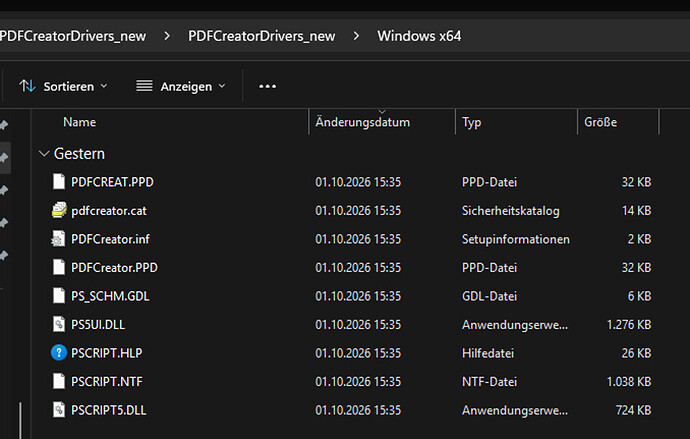Open the Sortieren dropdown chevron

(x=104, y=86)
